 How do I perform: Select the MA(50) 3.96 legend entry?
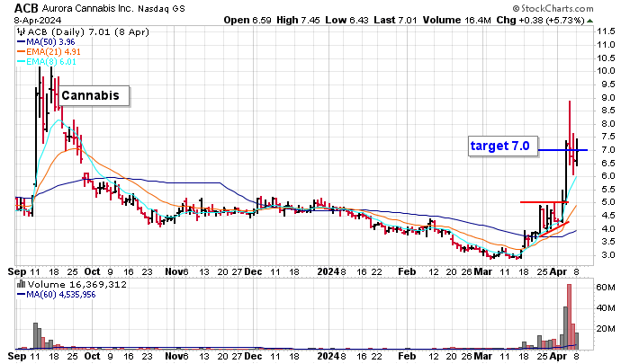pos(46,42)
